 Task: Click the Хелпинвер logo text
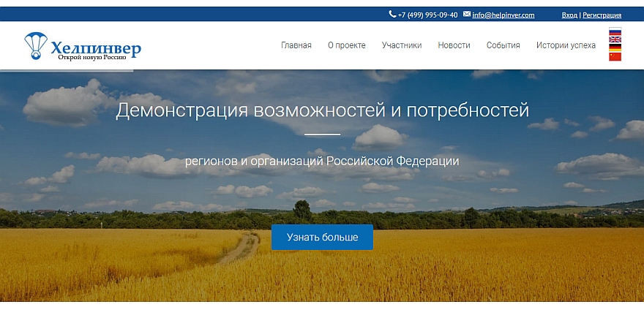pos(96,48)
